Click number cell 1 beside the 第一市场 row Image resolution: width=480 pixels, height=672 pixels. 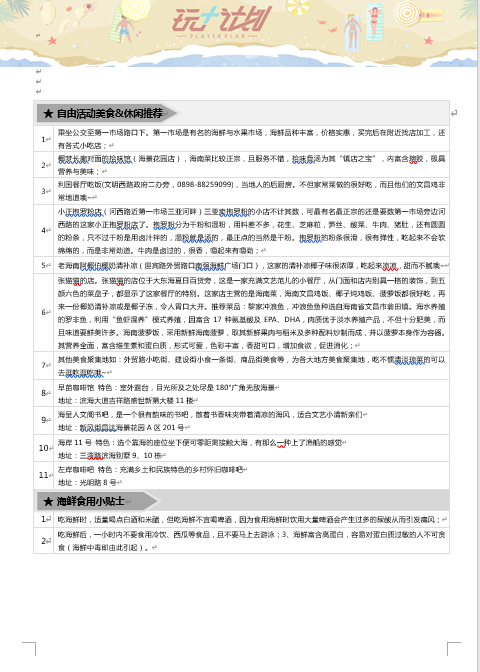click(44, 139)
